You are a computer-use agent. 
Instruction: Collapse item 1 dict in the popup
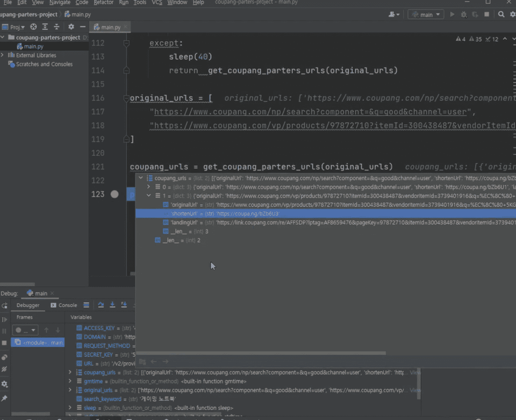[149, 195]
